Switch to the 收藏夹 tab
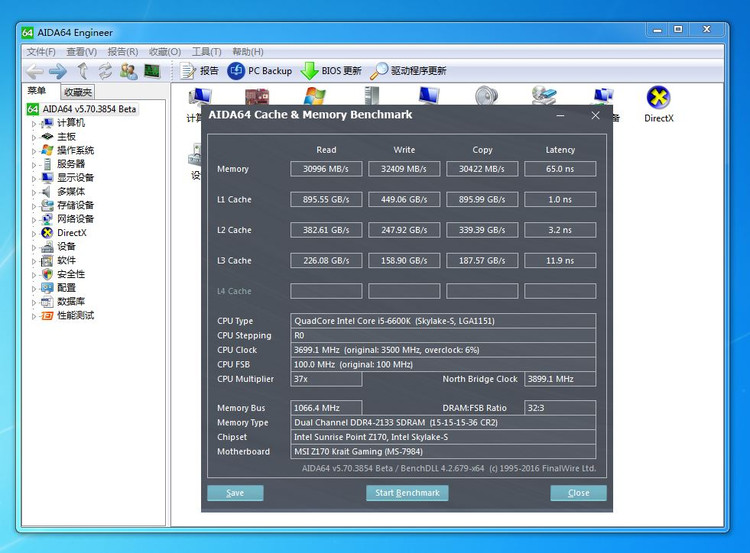The image size is (750, 553). (78, 92)
